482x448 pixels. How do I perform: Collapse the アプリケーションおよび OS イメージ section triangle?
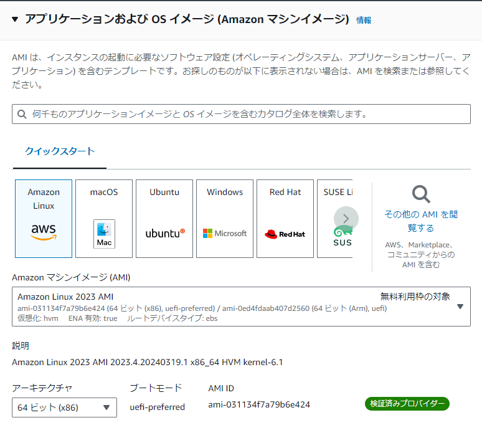pyautogui.click(x=15, y=19)
